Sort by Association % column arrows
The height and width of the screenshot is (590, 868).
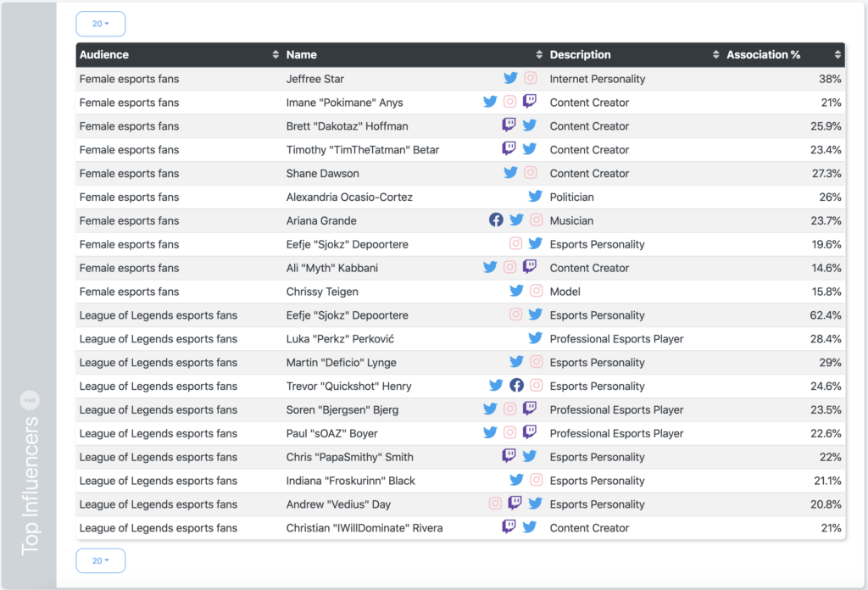[837, 54]
